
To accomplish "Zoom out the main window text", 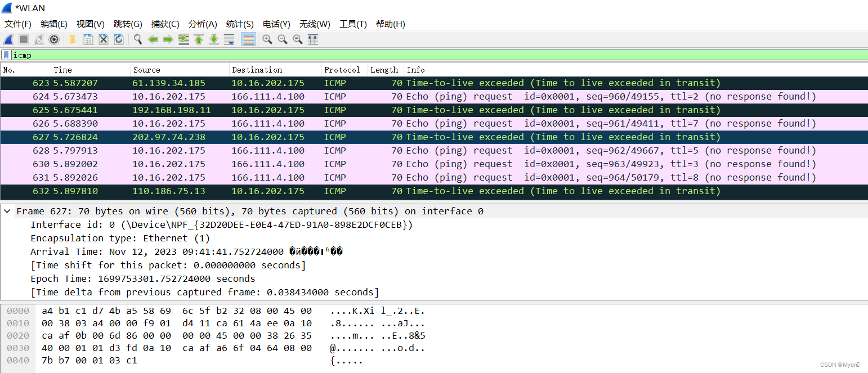I will tap(283, 39).
